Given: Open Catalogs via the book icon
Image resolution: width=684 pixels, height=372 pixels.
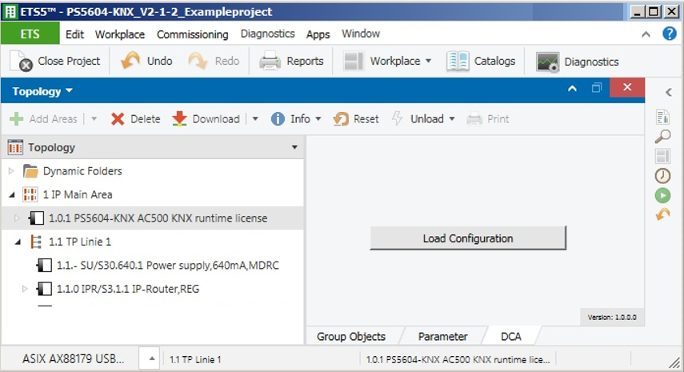Looking at the screenshot, I should [x=458, y=61].
